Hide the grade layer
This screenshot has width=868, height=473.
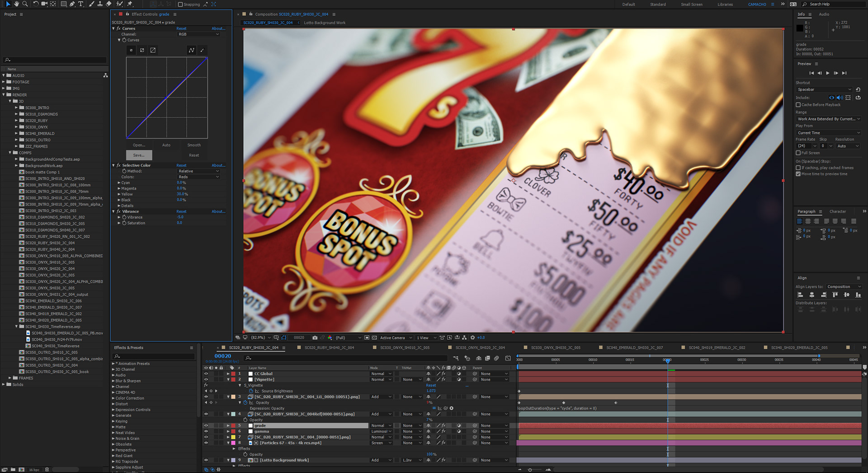coord(206,426)
